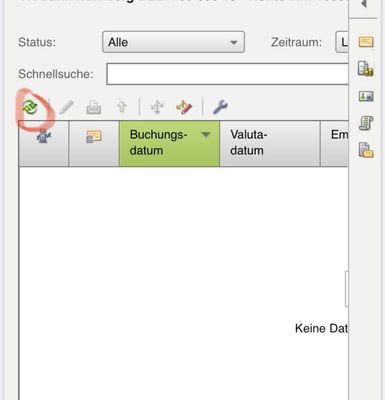
Task: Click the grey upward arrow icon
Action: pos(122,107)
